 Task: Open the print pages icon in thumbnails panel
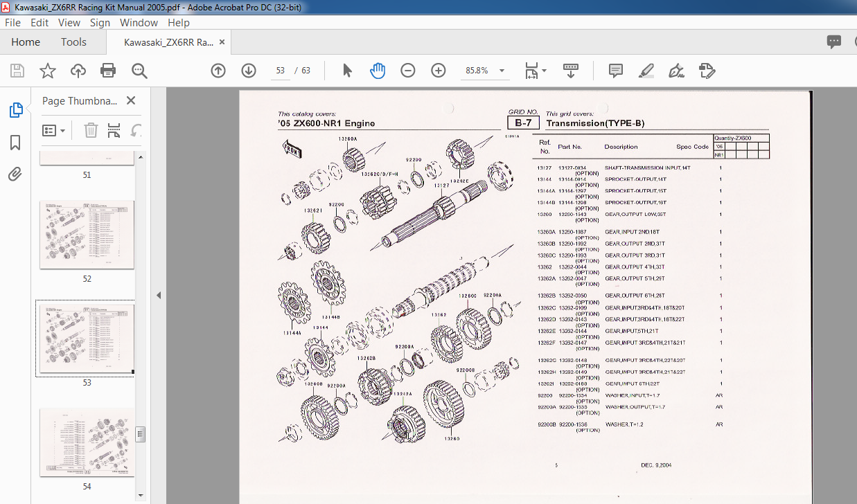click(114, 130)
